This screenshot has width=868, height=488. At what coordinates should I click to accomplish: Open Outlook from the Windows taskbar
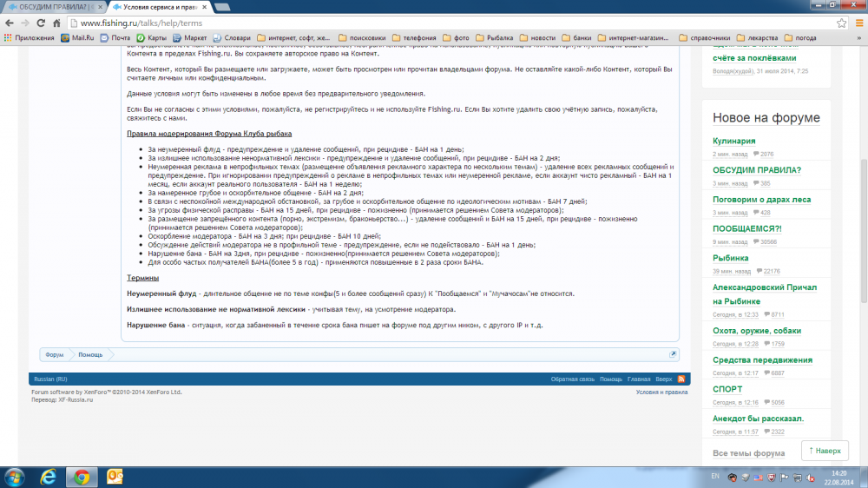coord(115,477)
